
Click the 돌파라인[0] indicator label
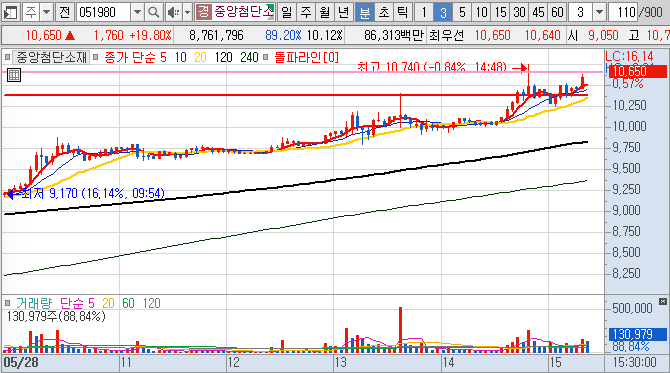pos(306,57)
